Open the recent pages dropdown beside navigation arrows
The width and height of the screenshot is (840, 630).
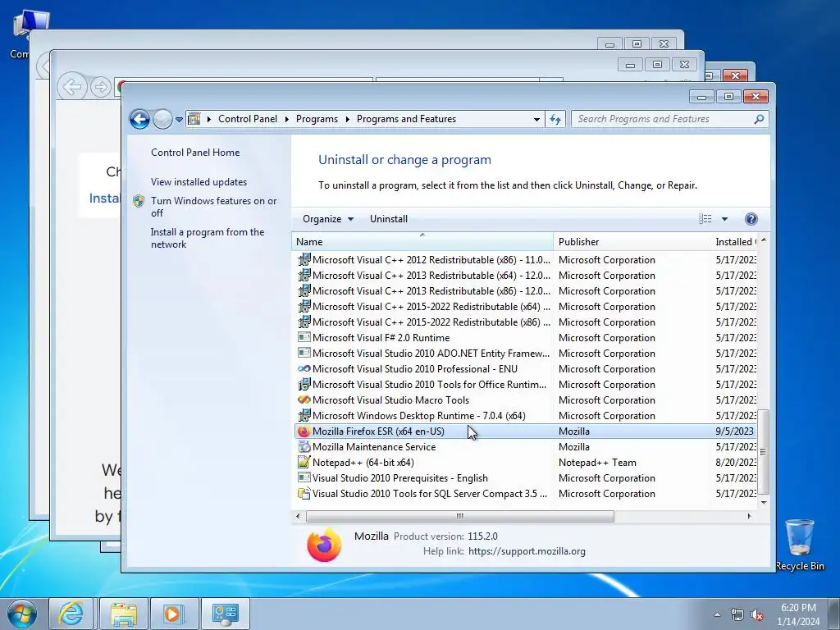[x=179, y=120]
